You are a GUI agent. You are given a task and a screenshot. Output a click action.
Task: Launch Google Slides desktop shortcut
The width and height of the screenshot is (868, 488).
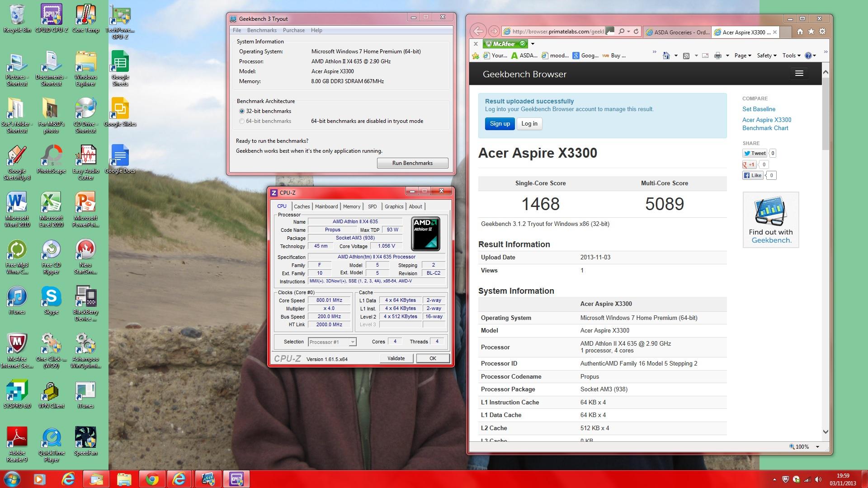coord(120,112)
